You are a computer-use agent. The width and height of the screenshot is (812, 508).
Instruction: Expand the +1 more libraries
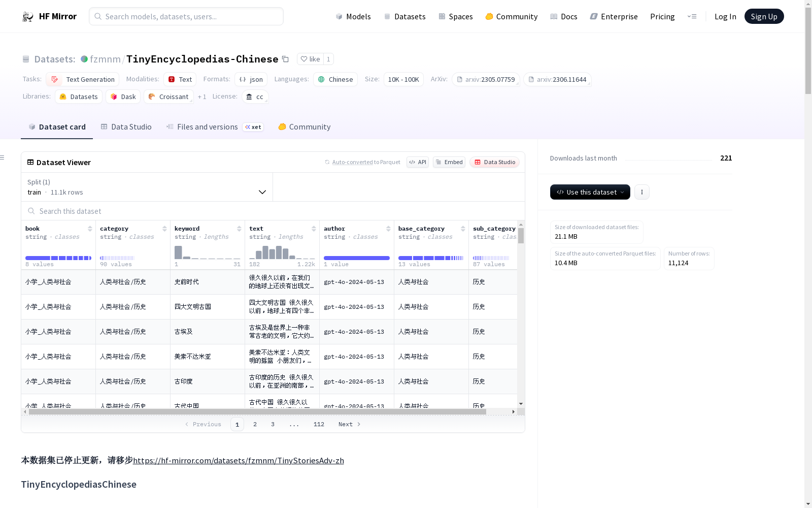[202, 97]
